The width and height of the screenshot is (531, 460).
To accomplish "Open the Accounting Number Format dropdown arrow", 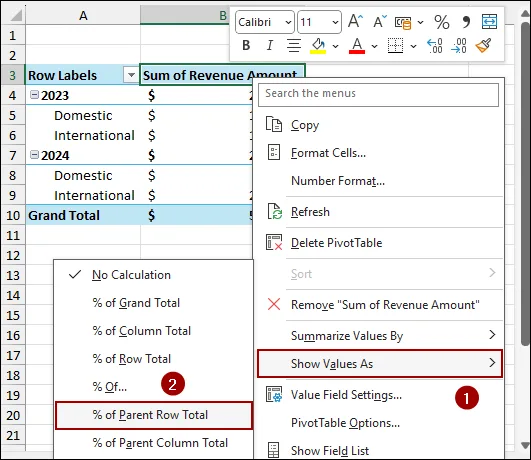I will pos(420,23).
